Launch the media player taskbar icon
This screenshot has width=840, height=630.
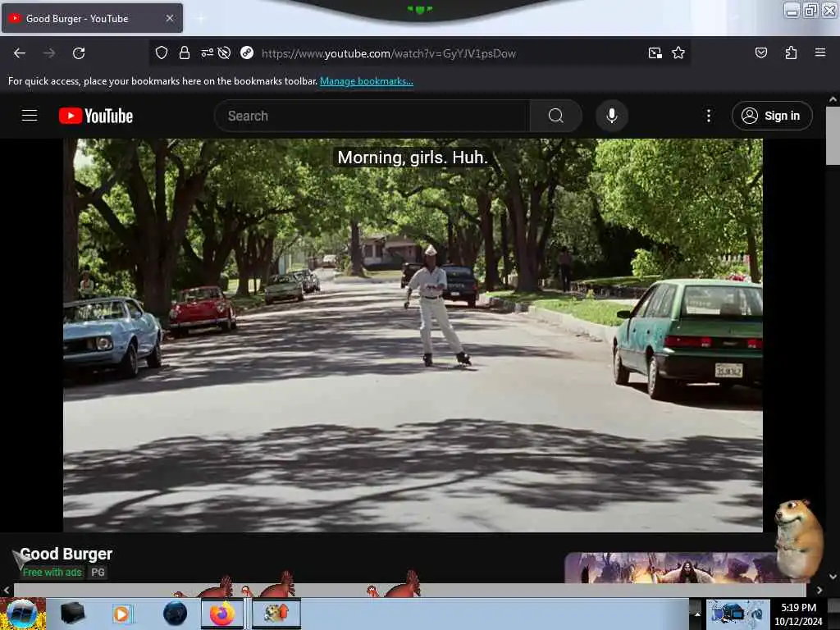[121, 614]
